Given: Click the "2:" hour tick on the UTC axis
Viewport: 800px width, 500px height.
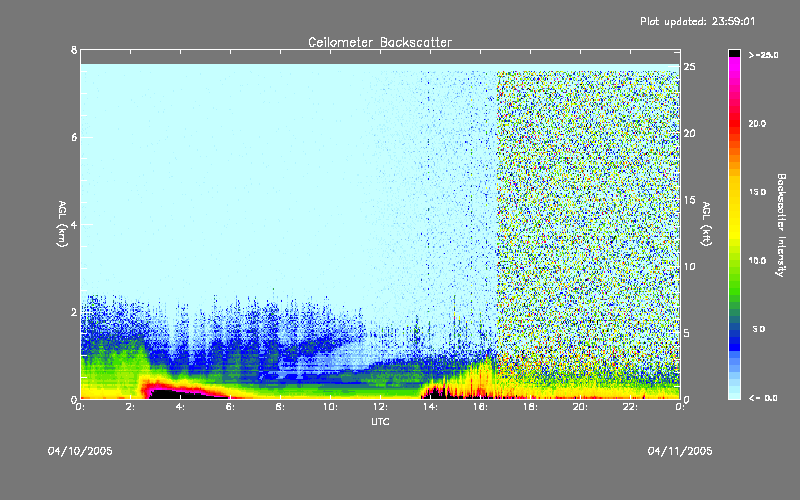Looking at the screenshot, I should [131, 407].
